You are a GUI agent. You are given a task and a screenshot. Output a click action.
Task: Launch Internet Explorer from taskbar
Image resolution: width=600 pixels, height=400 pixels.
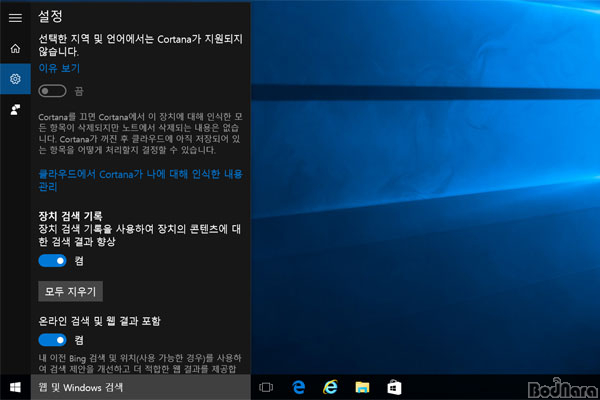click(330, 387)
